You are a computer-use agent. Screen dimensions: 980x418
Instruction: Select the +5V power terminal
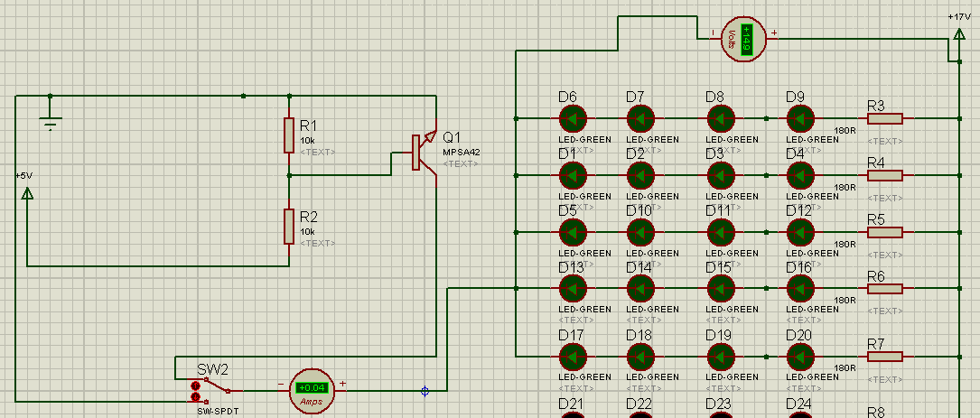[x=27, y=192]
